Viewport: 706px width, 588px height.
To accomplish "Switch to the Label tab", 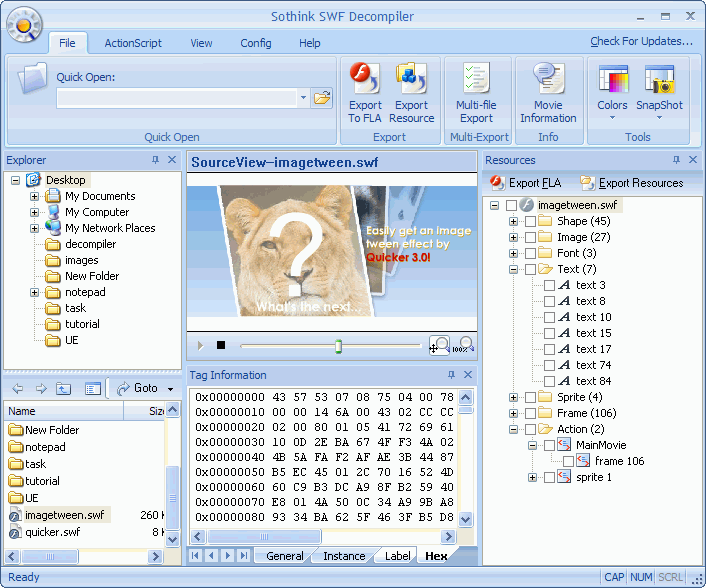I will (x=398, y=556).
